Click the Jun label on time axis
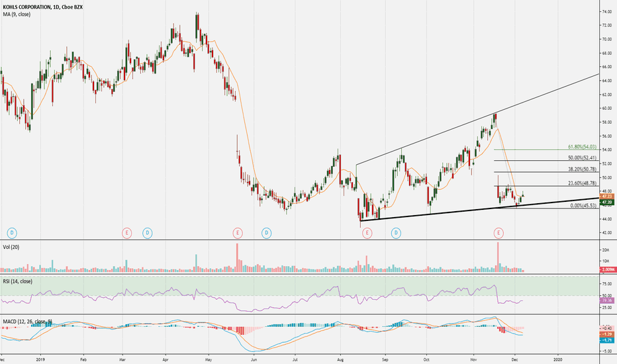Screen dimensions: 617x364 pyautogui.click(x=254, y=359)
